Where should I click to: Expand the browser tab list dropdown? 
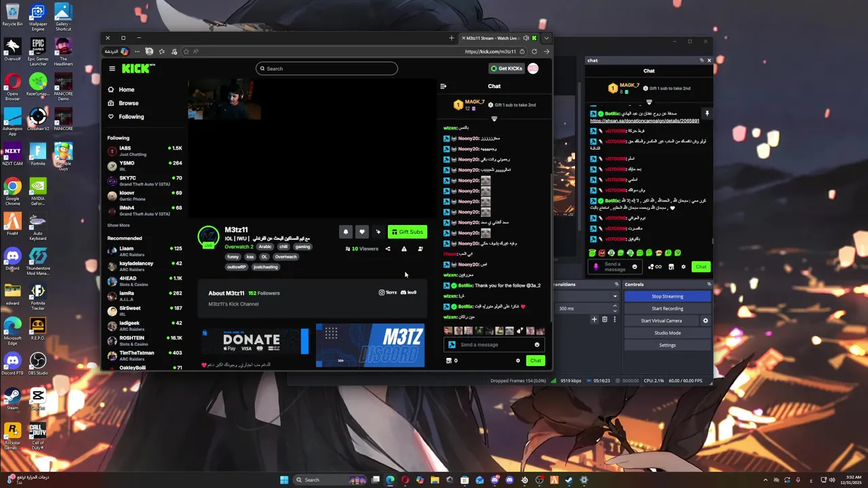click(547, 38)
